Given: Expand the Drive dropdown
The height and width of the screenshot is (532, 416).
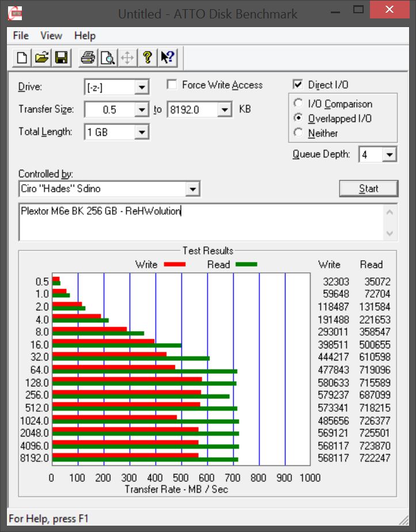Looking at the screenshot, I should (142, 87).
